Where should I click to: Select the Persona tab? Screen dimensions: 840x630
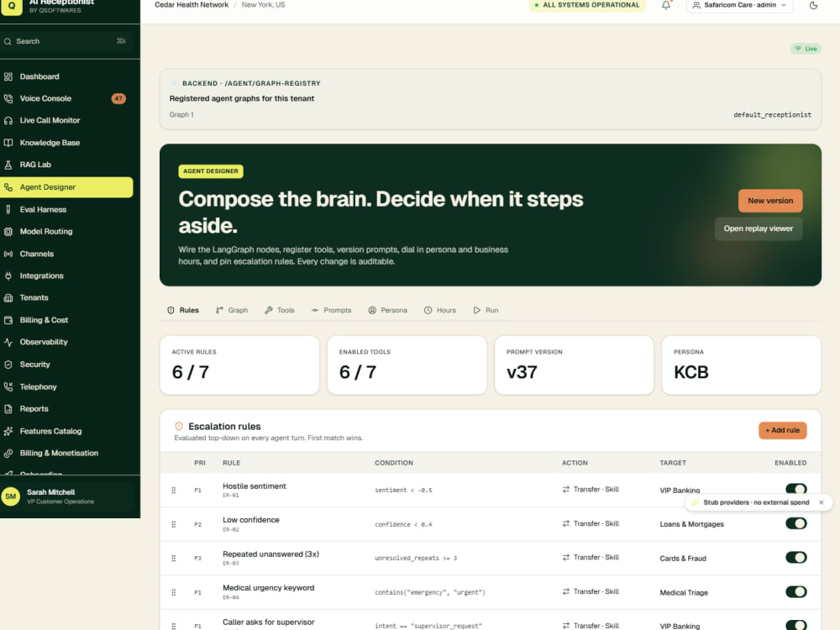[388, 310]
